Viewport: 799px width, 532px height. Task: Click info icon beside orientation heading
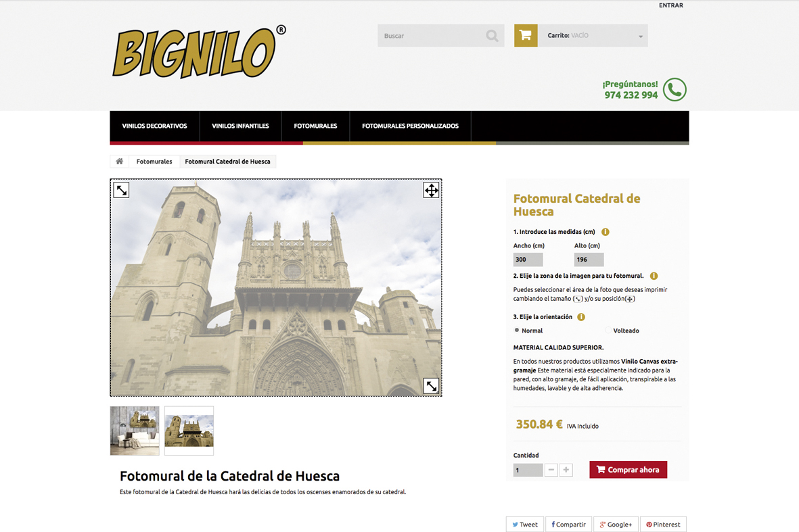581,316
